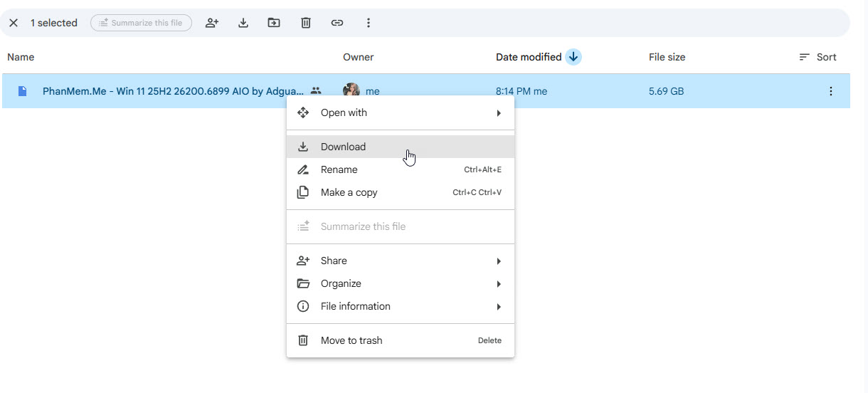Click the 8:14 PM me modified date cell
Screen dimensions: 868x393
point(522,91)
